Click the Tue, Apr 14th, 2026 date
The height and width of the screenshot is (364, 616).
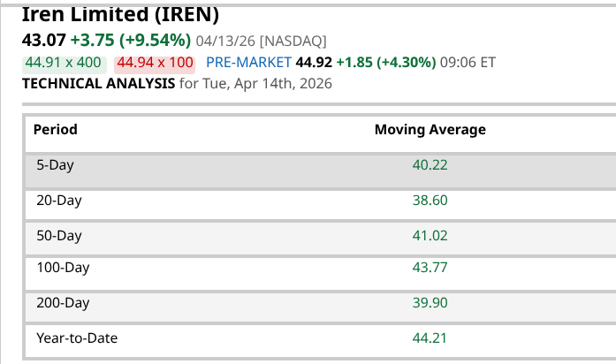[267, 84]
